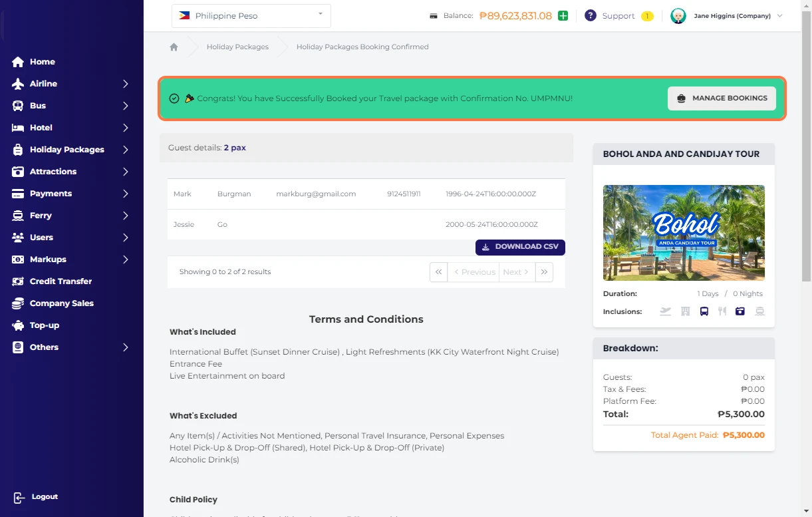Click the Jane Higgins avatar picture
The height and width of the screenshot is (517, 812).
tap(678, 16)
